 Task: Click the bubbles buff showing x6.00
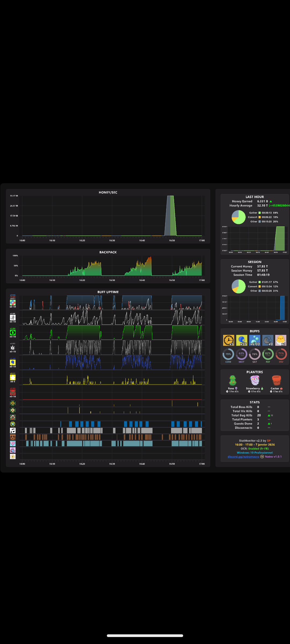[255, 340]
